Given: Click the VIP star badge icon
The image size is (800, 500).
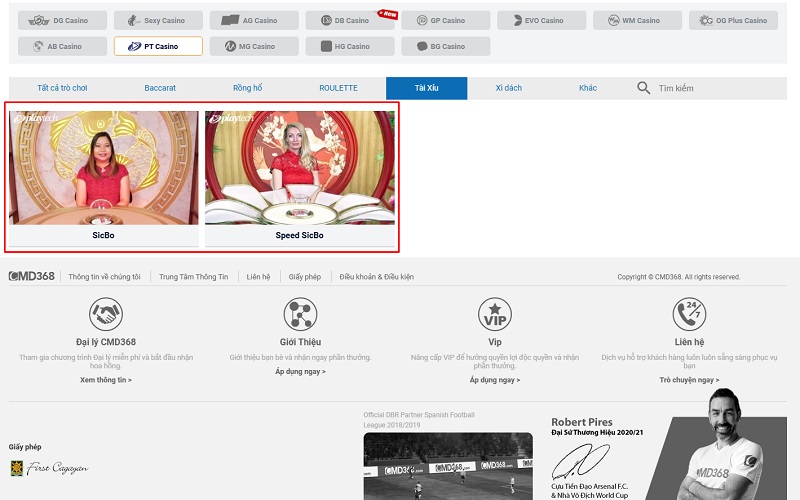Looking at the screenshot, I should click(x=495, y=314).
